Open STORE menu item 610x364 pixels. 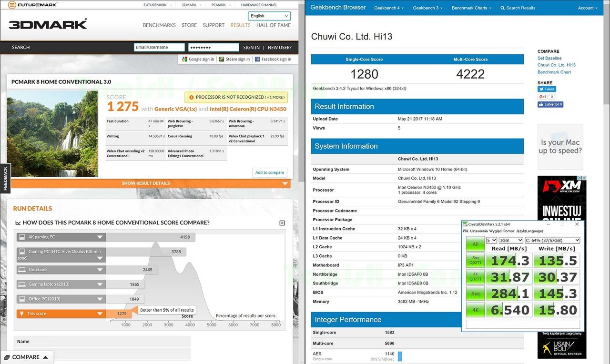(x=189, y=25)
